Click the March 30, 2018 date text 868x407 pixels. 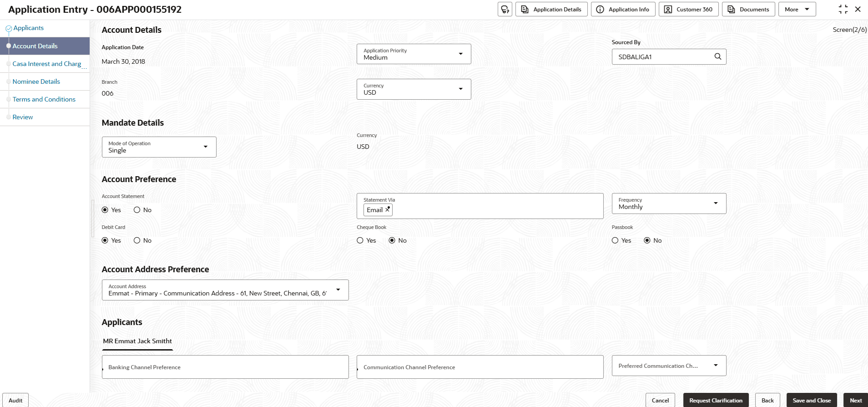pyautogui.click(x=123, y=61)
